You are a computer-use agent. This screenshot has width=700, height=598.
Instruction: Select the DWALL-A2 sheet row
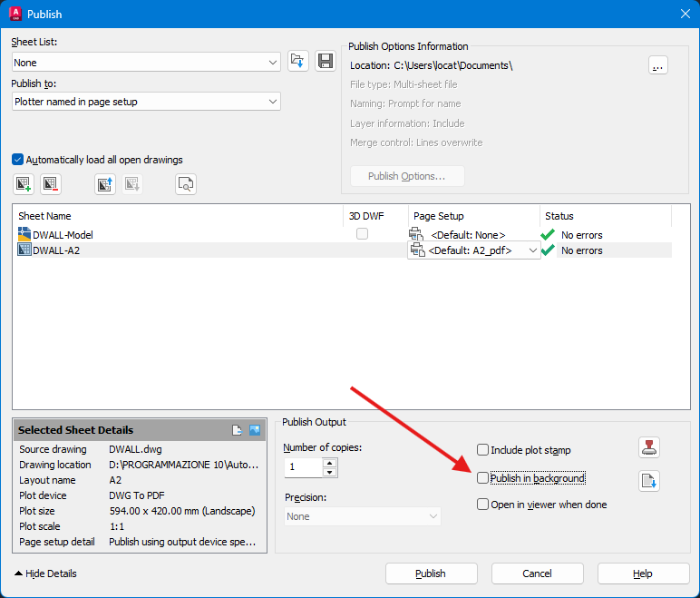(x=342, y=250)
